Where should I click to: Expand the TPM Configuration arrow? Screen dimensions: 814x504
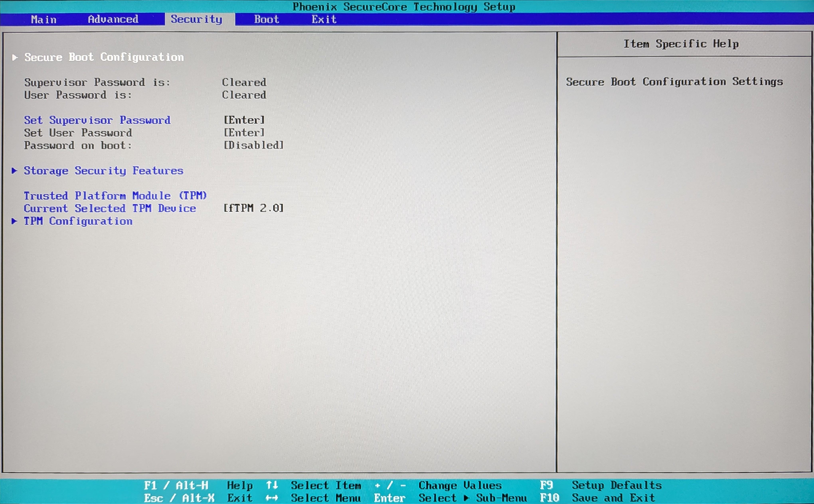pyautogui.click(x=14, y=221)
